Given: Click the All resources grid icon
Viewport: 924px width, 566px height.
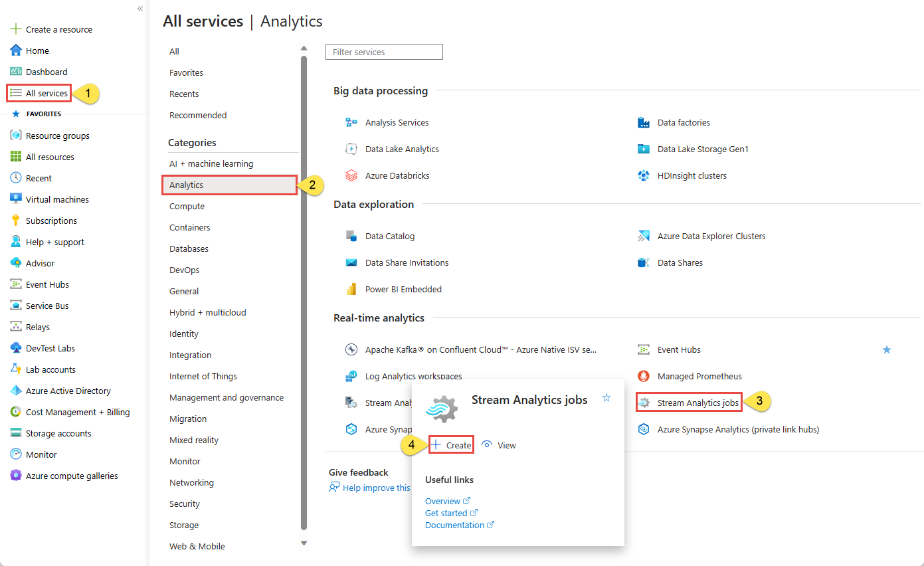Looking at the screenshot, I should pyautogui.click(x=16, y=157).
